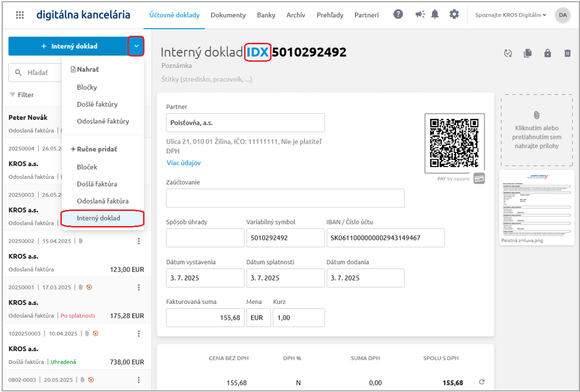Image resolution: width=580 pixels, height=392 pixels.
Task: Click DPH % value N in totals
Action: pyautogui.click(x=298, y=383)
